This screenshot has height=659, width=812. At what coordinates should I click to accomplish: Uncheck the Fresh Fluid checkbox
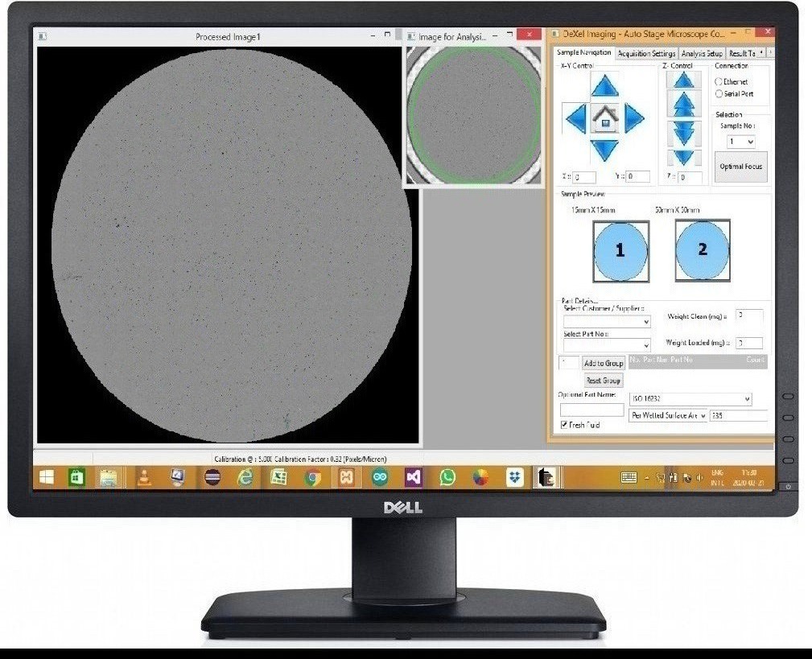click(564, 425)
